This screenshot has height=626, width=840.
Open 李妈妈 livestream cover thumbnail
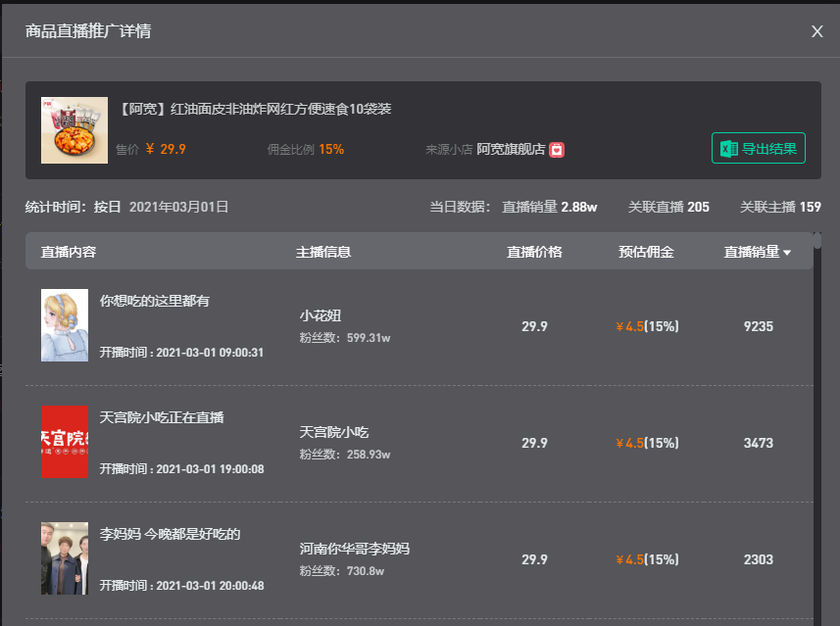click(65, 558)
